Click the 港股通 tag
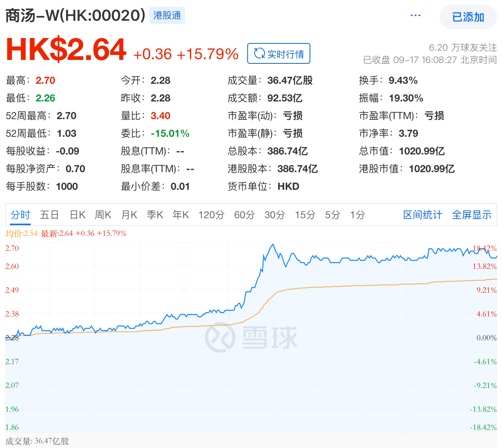503x448 pixels. click(167, 15)
